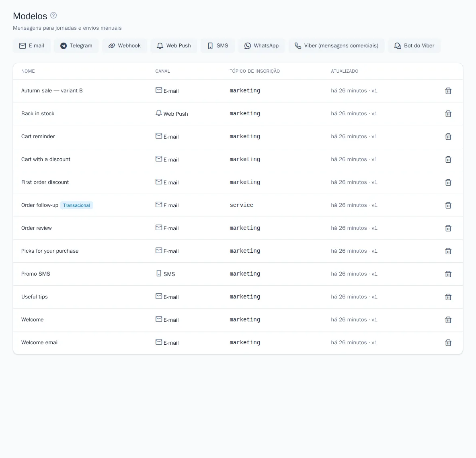Image resolution: width=476 pixels, height=458 pixels.
Task: Click trash icon for Useful tips
Action: (448, 297)
